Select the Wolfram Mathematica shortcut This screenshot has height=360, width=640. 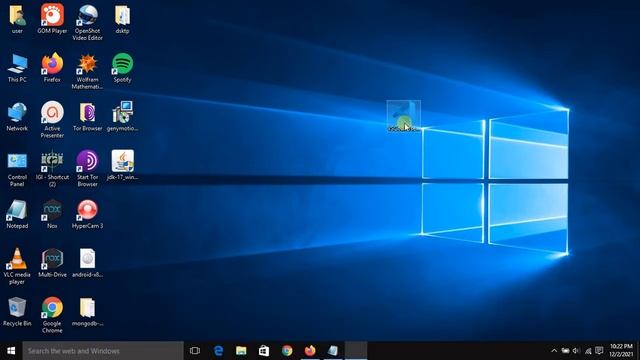(87, 71)
